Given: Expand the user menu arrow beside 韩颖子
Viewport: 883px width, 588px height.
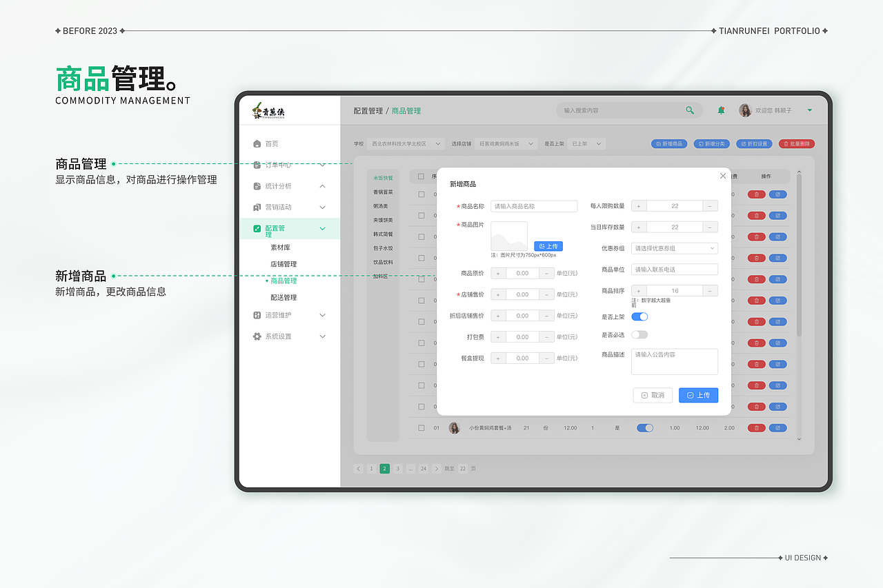Looking at the screenshot, I should coord(810,110).
